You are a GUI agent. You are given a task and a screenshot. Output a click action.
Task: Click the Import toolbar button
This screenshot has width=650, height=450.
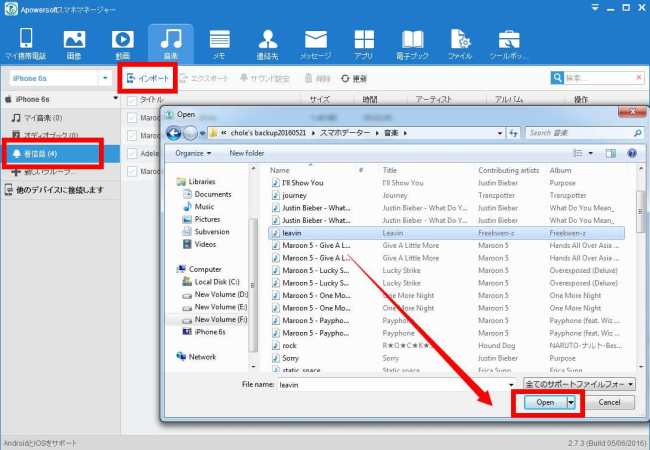(148, 78)
